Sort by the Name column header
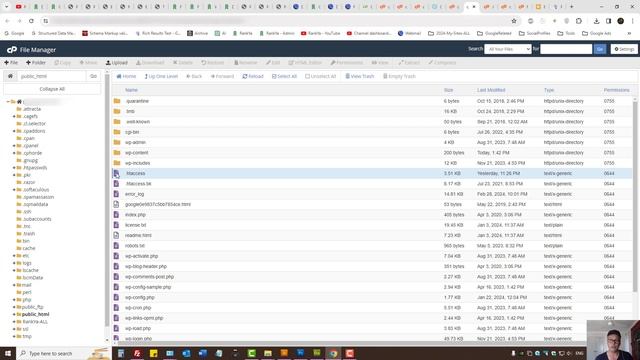 (x=131, y=90)
